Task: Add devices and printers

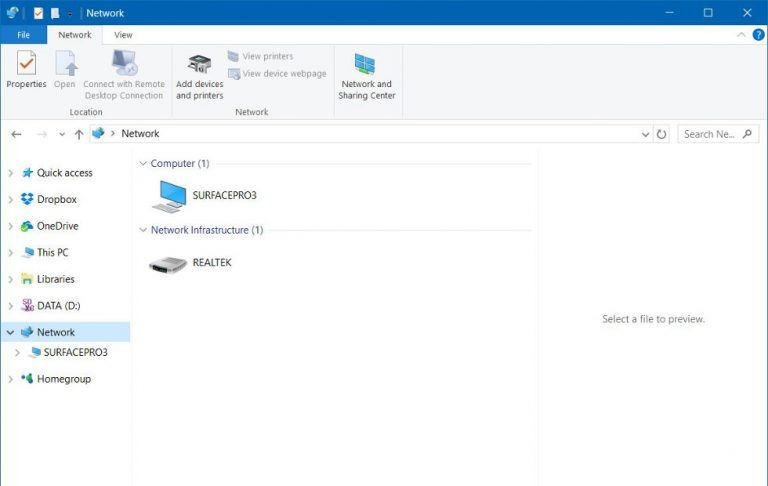Action: (x=199, y=75)
